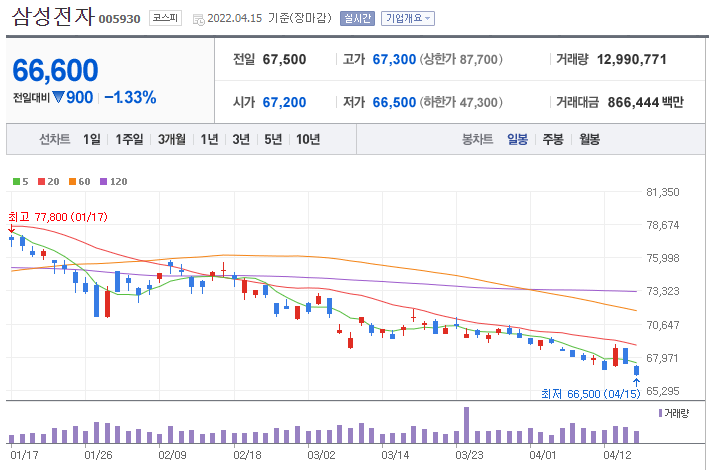Switch to the 일봉 daily candle chart
Screen dimensions: 709x470
pos(517,139)
